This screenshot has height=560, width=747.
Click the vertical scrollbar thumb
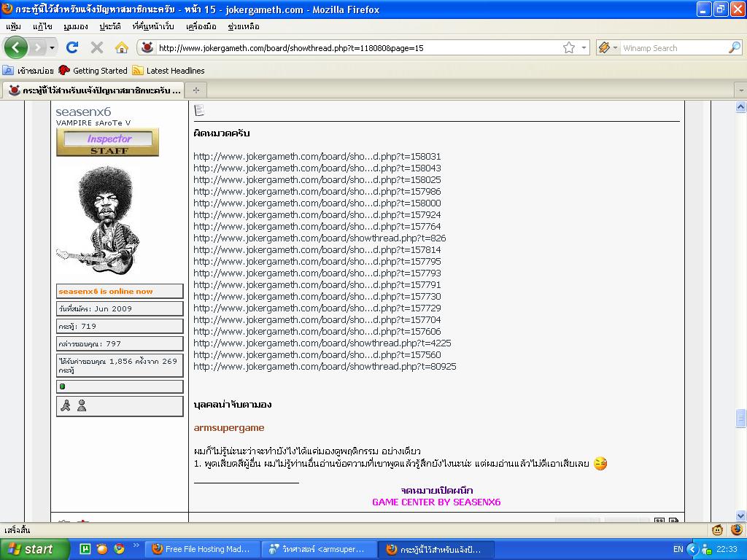tap(740, 418)
